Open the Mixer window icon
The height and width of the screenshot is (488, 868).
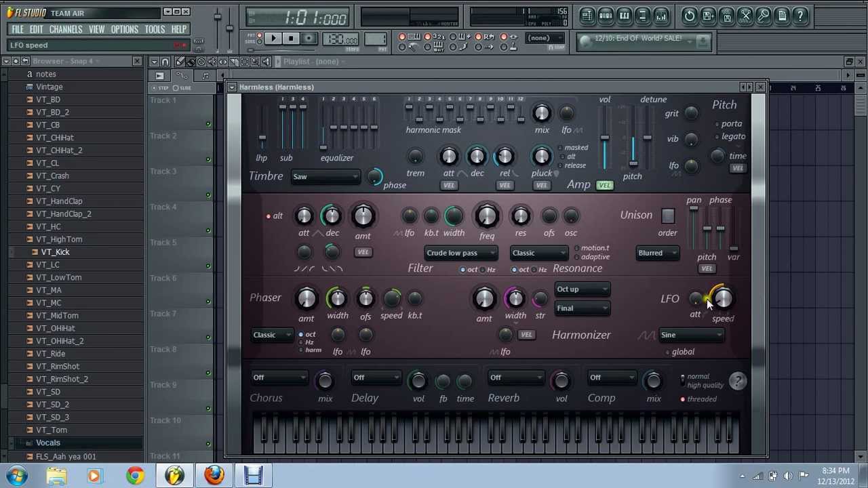(661, 16)
